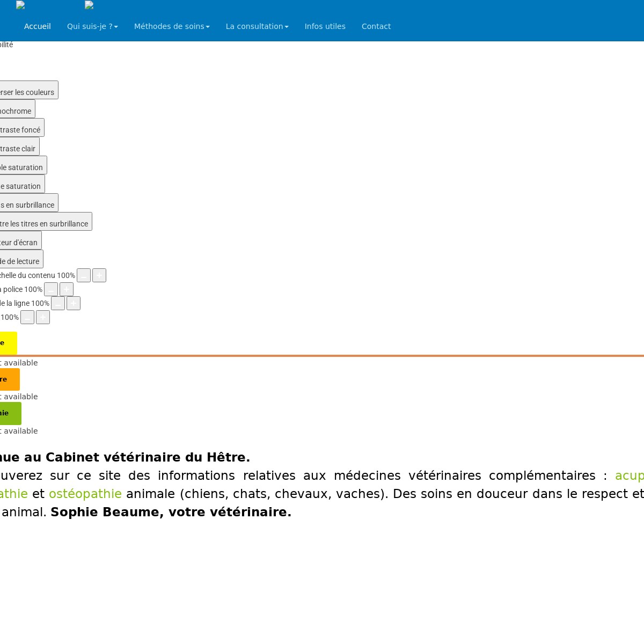Screen dimensions: 644x644
Task: Toggle the low saturation button above high saturation
Action: pyautogui.click(x=23, y=165)
